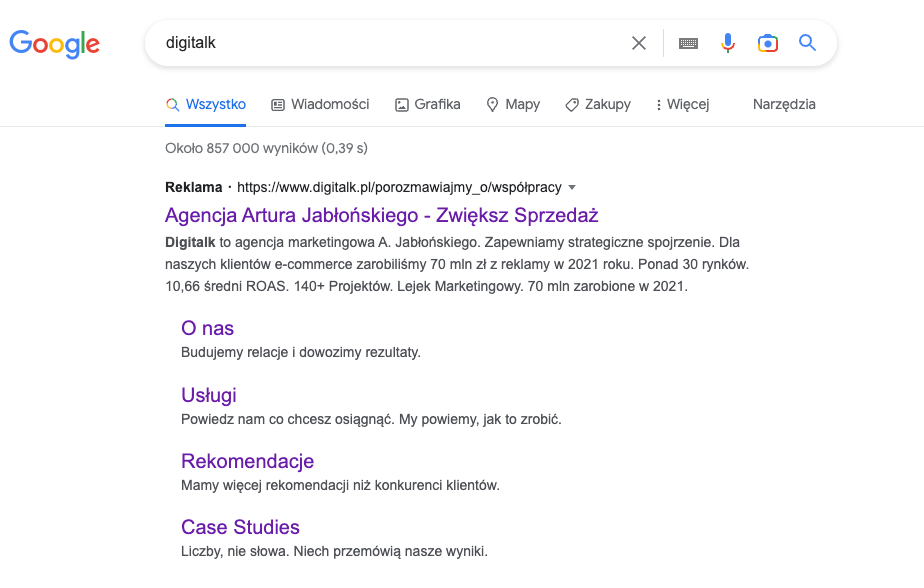
Task: Switch to the Wszystko tab
Action: [205, 104]
